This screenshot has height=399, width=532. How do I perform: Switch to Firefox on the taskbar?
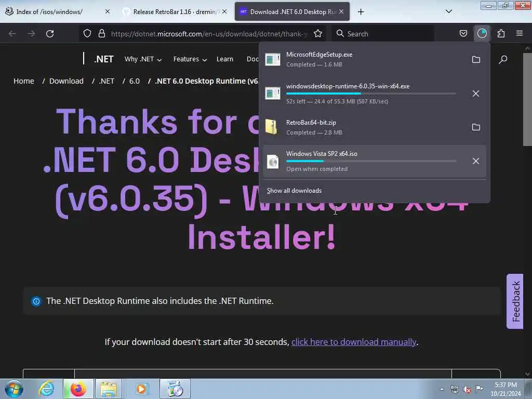[x=78, y=389]
